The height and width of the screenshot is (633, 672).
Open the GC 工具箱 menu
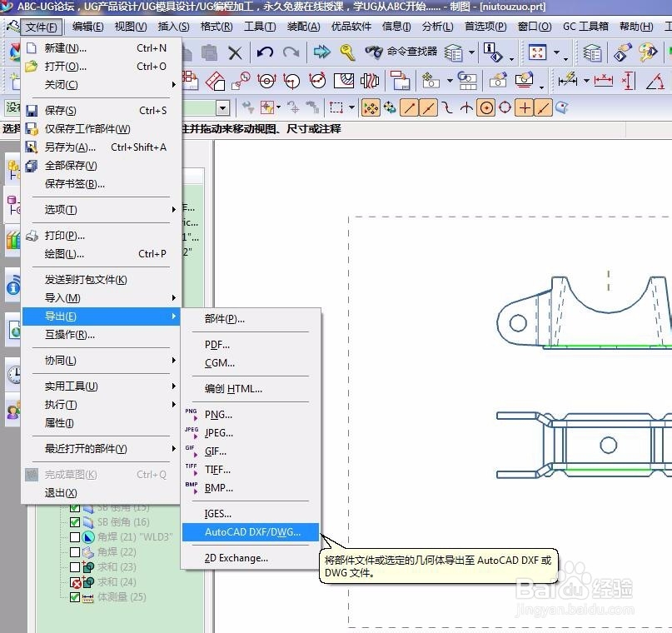(585, 27)
